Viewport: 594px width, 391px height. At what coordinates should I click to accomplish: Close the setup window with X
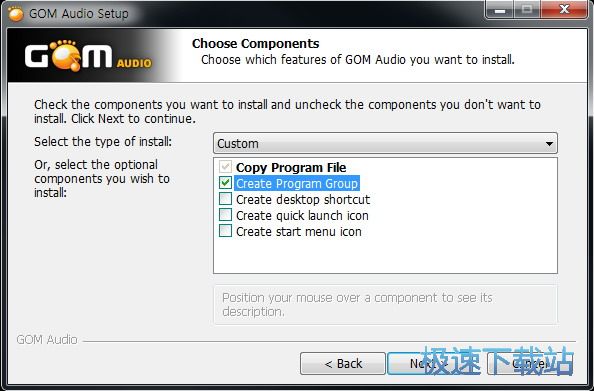564,9
